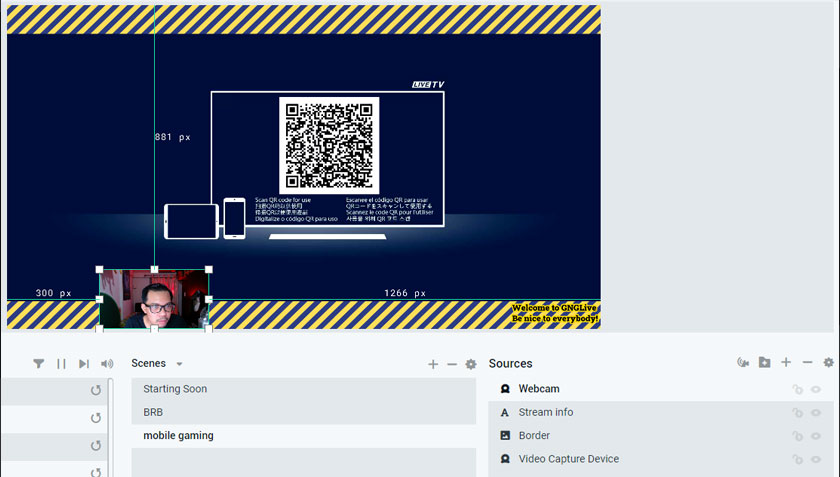Switch to the BRB scene

pos(153,412)
